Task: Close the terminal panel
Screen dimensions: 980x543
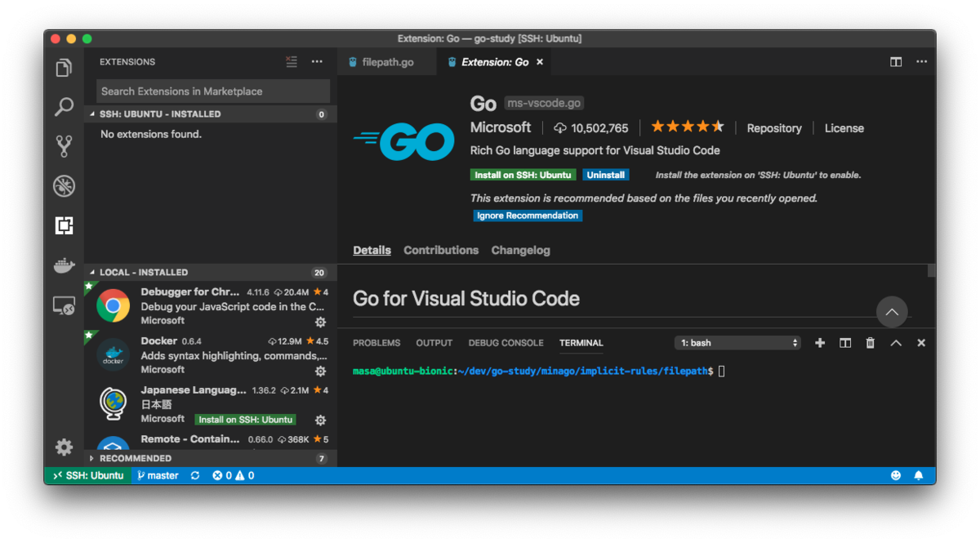Action: tap(921, 343)
